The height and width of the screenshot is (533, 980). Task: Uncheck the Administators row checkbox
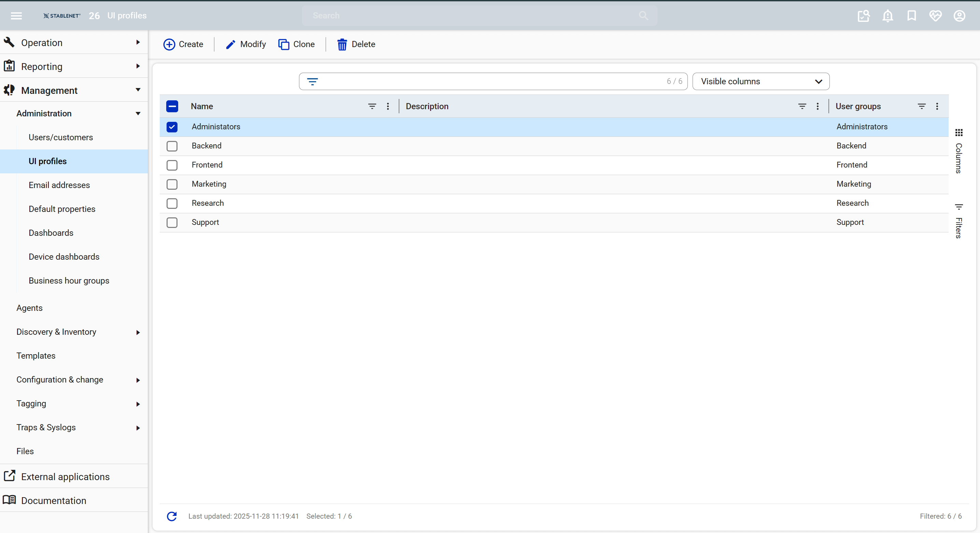point(172,127)
